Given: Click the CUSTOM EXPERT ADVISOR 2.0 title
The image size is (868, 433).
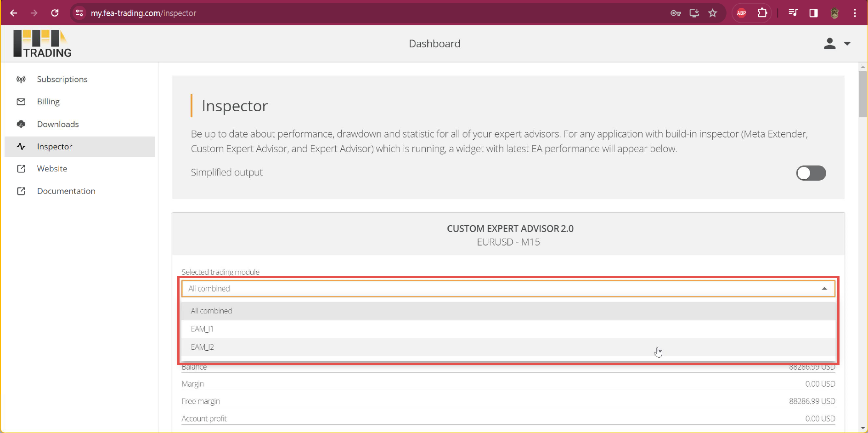Looking at the screenshot, I should pos(510,229).
